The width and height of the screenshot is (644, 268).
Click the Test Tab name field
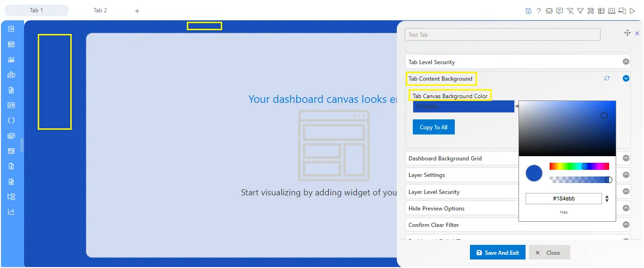click(502, 34)
